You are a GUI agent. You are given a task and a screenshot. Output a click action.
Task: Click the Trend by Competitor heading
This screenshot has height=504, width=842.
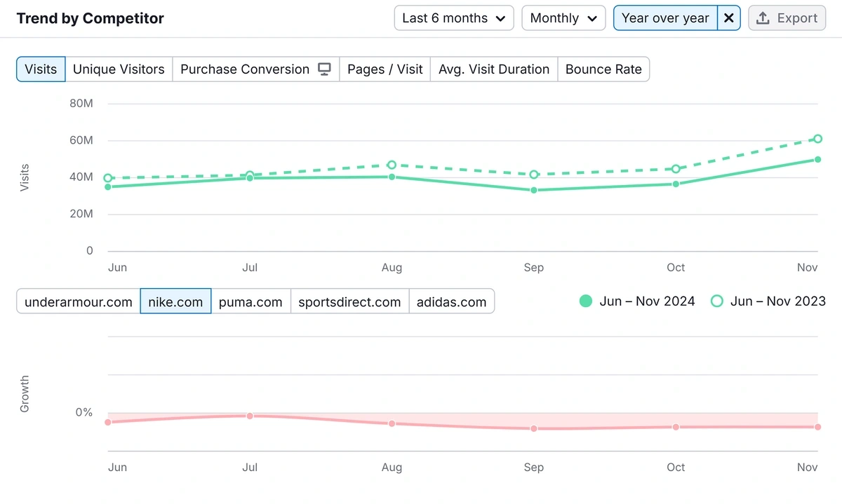pos(90,18)
